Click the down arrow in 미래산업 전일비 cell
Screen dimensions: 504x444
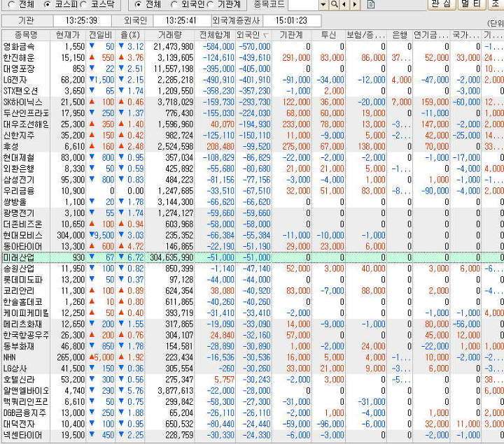[x=92, y=257]
